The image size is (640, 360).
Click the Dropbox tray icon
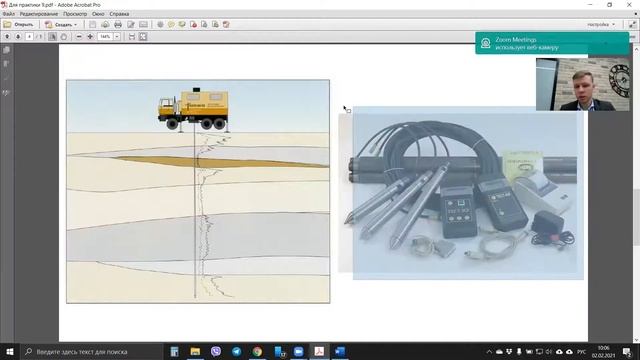coord(509,351)
